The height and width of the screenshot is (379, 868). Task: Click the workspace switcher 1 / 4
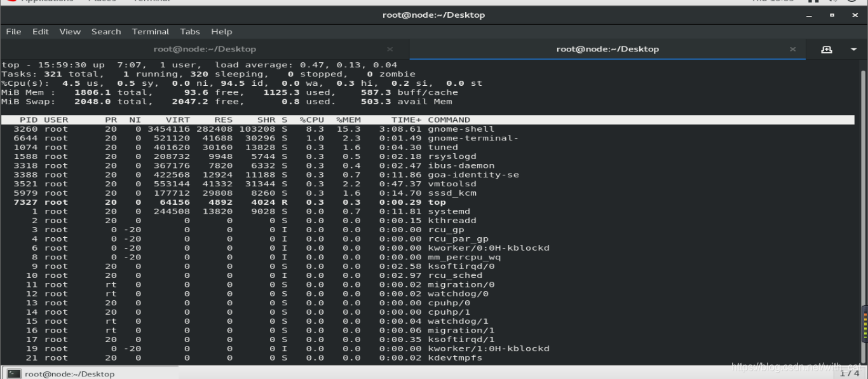(x=850, y=374)
